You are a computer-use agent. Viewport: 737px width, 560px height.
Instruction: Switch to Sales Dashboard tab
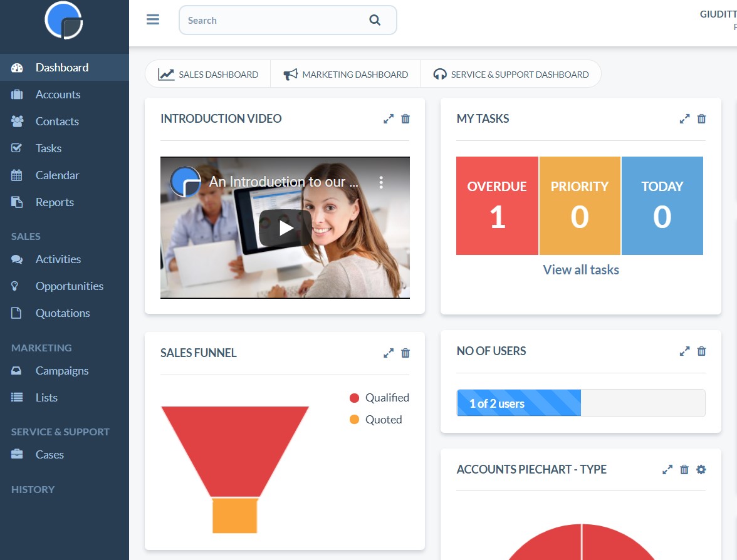[208, 74]
